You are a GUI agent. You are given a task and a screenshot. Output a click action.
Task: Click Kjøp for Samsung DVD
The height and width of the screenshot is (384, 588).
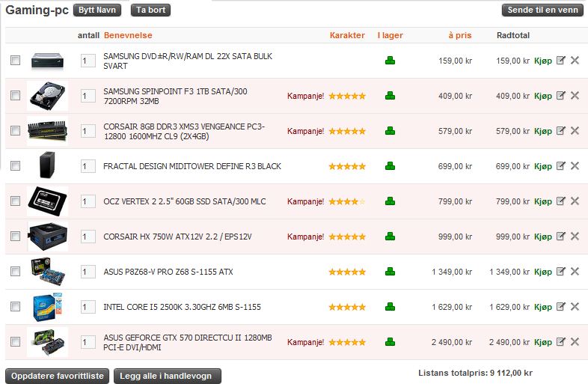point(543,61)
